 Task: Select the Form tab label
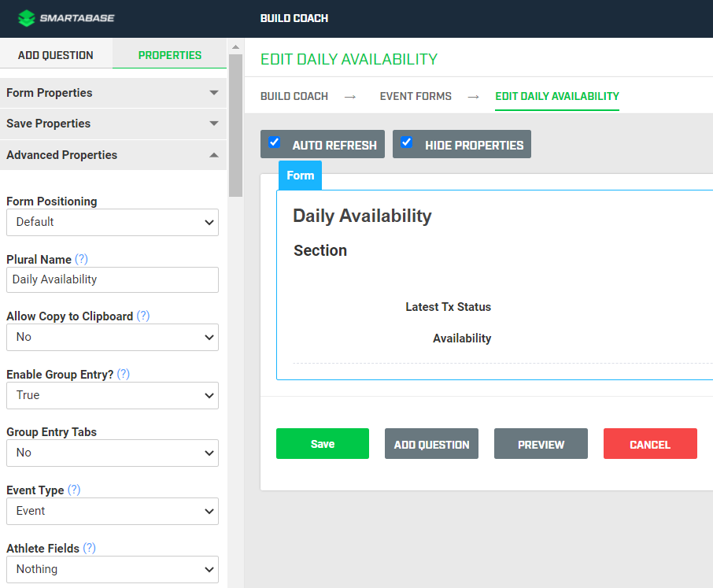[300, 176]
